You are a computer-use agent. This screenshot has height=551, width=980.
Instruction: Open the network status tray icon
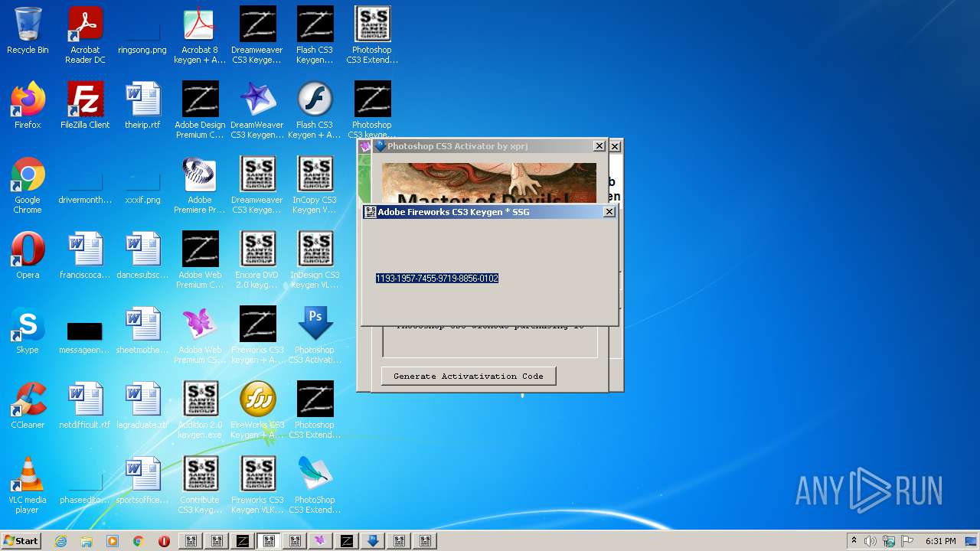tap(889, 541)
